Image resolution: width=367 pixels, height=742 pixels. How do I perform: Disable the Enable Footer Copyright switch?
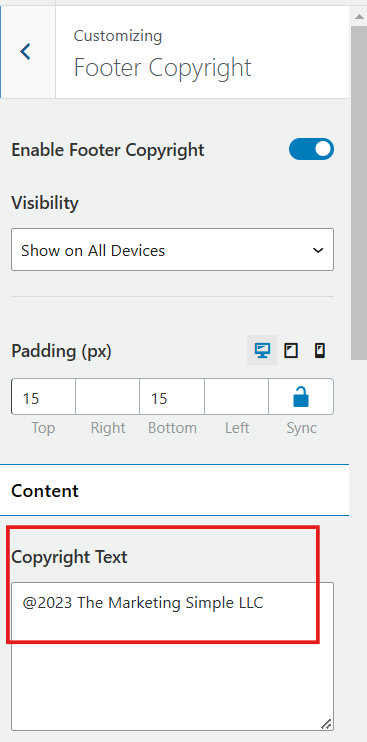[x=311, y=149]
